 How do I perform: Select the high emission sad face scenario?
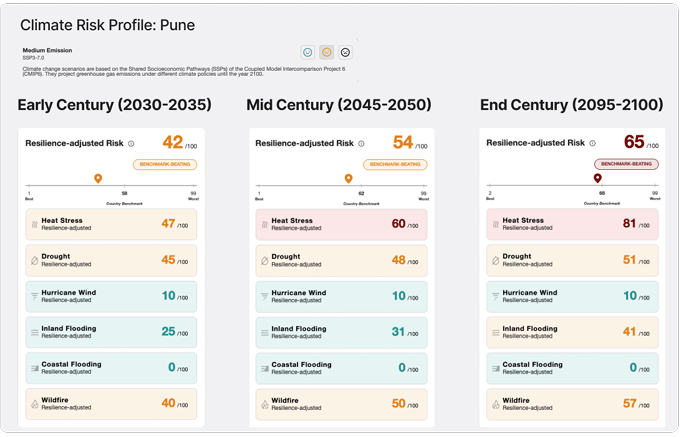(346, 52)
